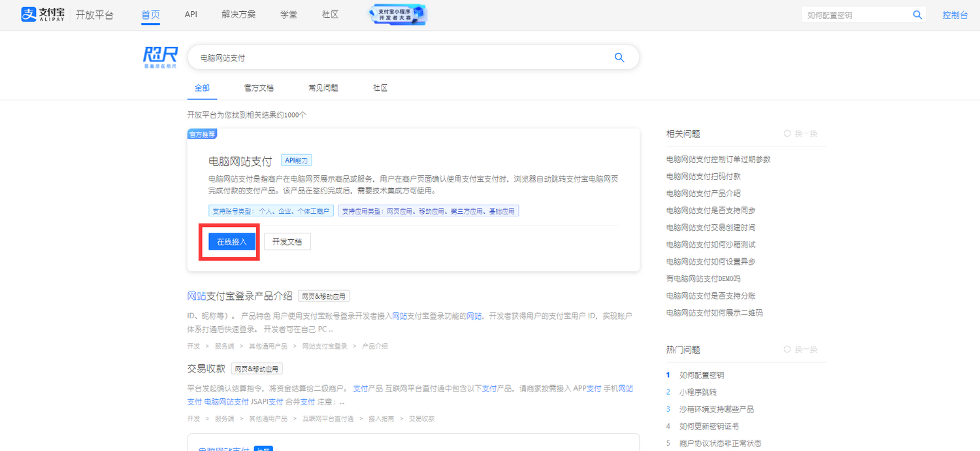Image resolution: width=980 pixels, height=451 pixels.
Task: Click the 答尺 logo beside search bar
Action: tap(161, 58)
